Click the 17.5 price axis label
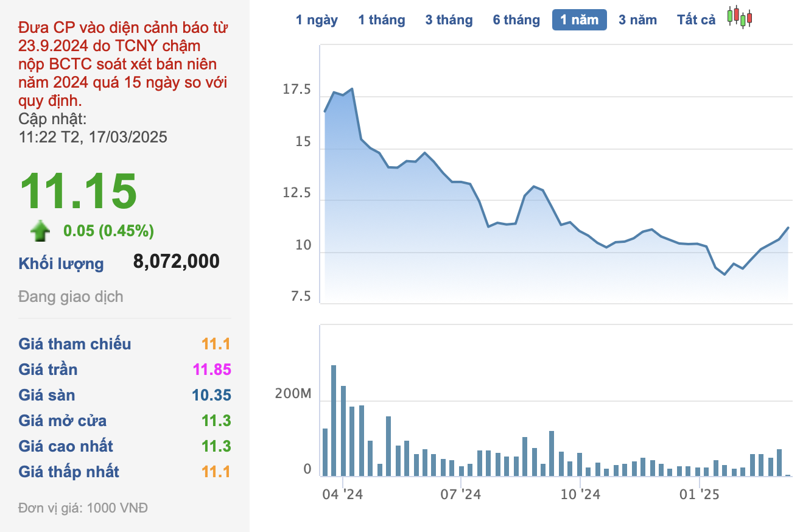The height and width of the screenshot is (532, 800). point(296,90)
